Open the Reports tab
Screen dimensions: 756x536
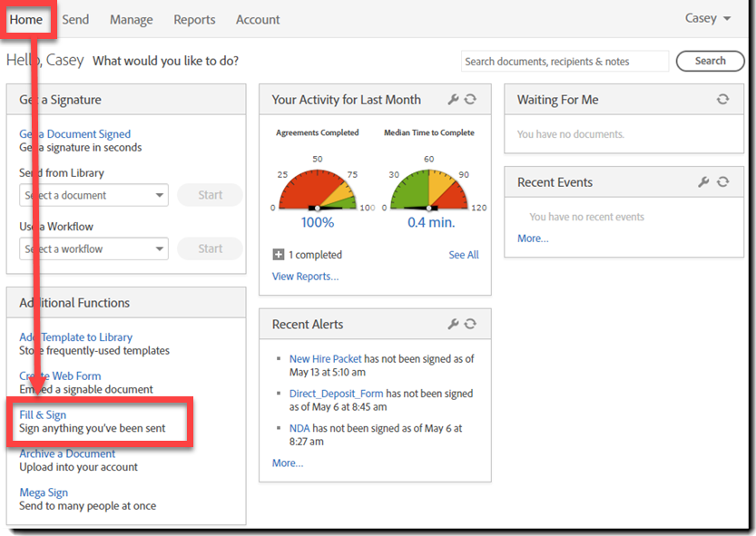point(194,19)
